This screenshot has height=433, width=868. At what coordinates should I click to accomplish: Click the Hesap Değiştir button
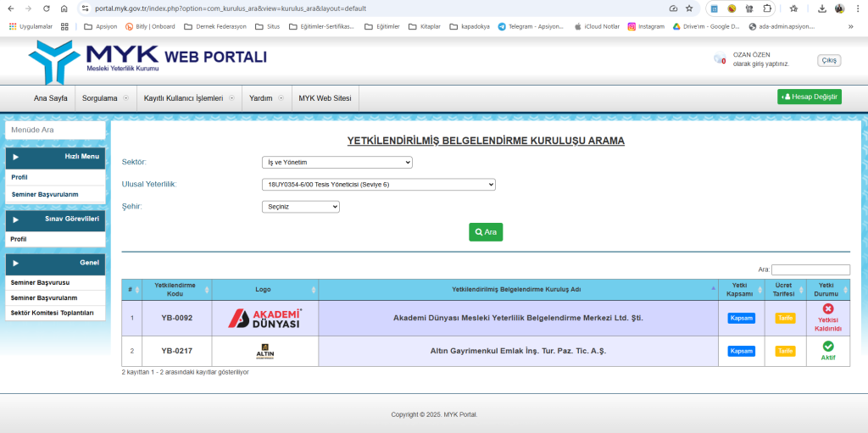810,97
